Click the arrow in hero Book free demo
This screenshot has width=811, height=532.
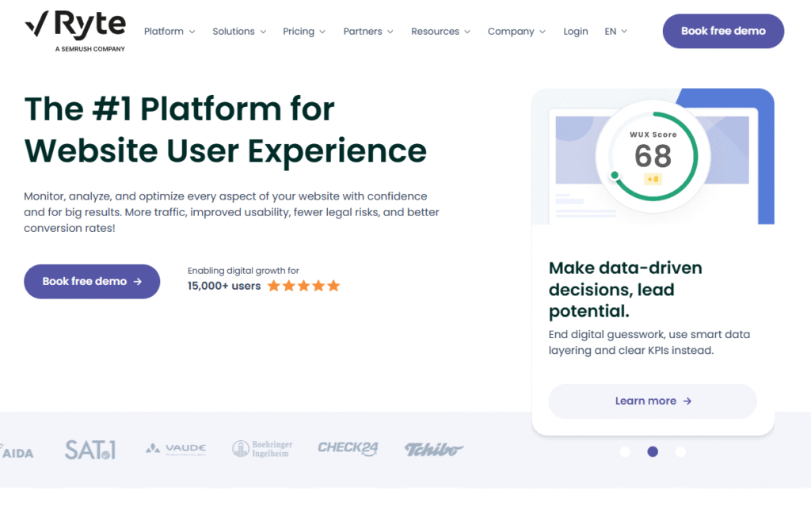[x=138, y=282]
